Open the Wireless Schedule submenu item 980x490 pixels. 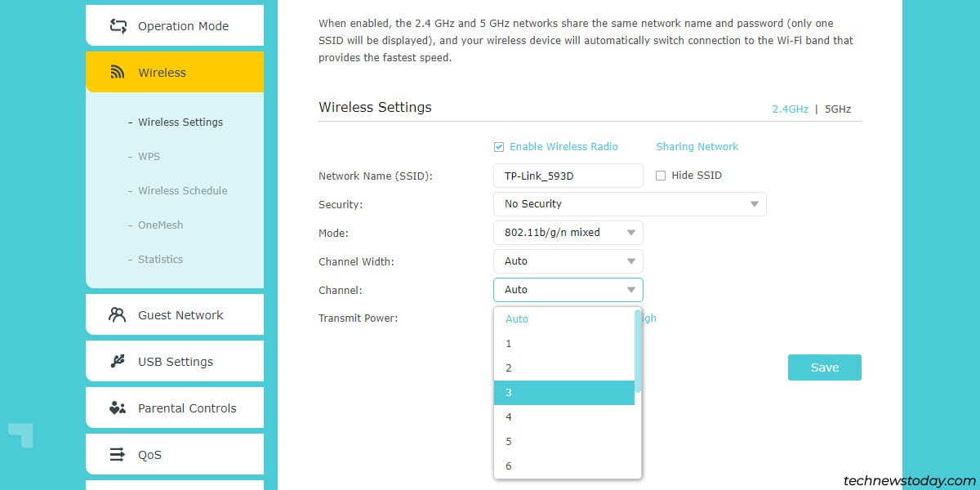[x=183, y=191]
